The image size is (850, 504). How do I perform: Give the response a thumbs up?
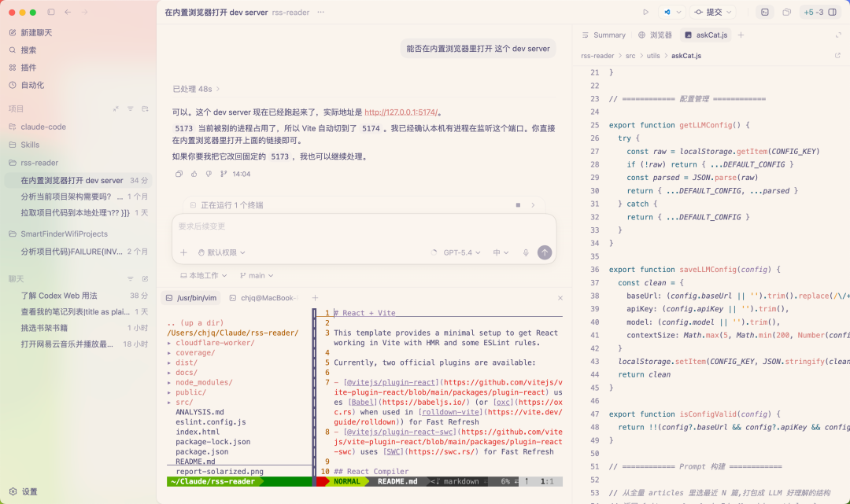[194, 174]
